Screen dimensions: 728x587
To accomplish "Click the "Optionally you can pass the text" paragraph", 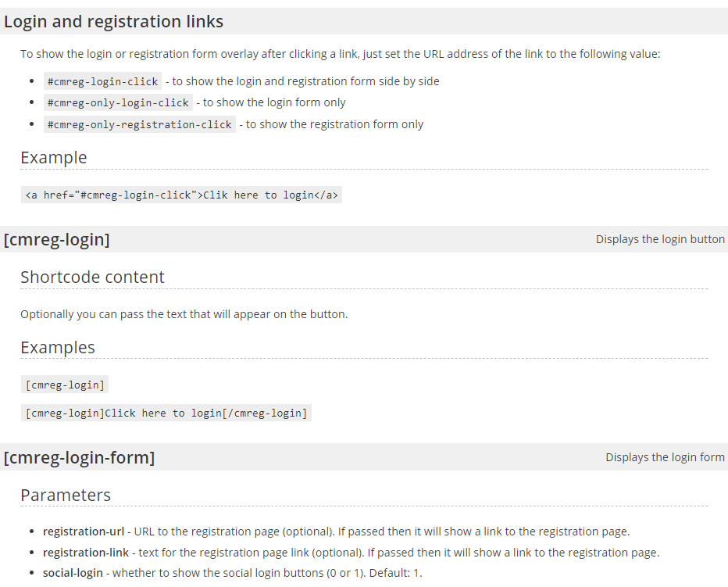I will coord(184,314).
